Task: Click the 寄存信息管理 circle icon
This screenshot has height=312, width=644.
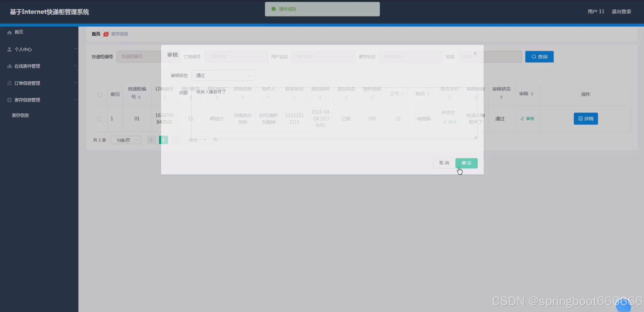Action: point(10,100)
